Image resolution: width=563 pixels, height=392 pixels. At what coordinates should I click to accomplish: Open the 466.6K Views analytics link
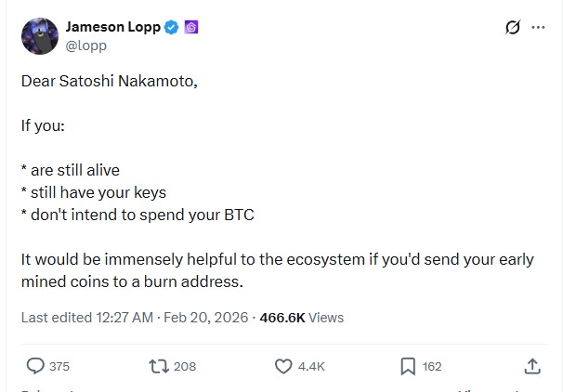[302, 317]
